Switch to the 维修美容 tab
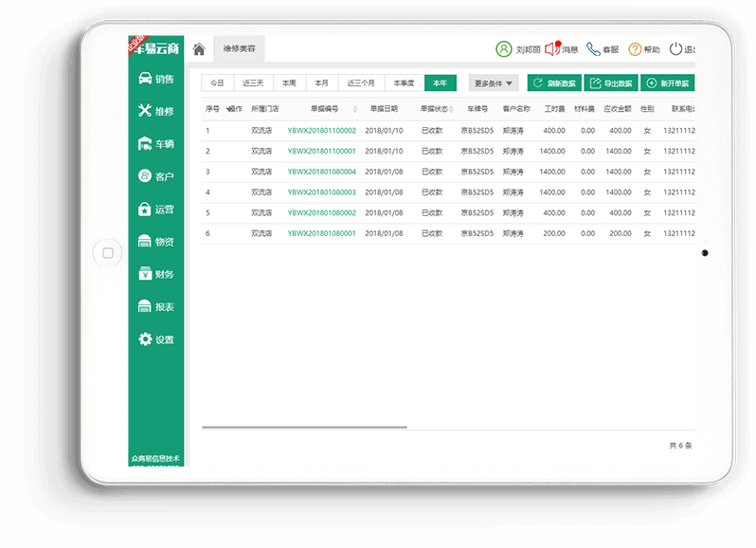Viewport: 756px width, 548px height. 239,48
